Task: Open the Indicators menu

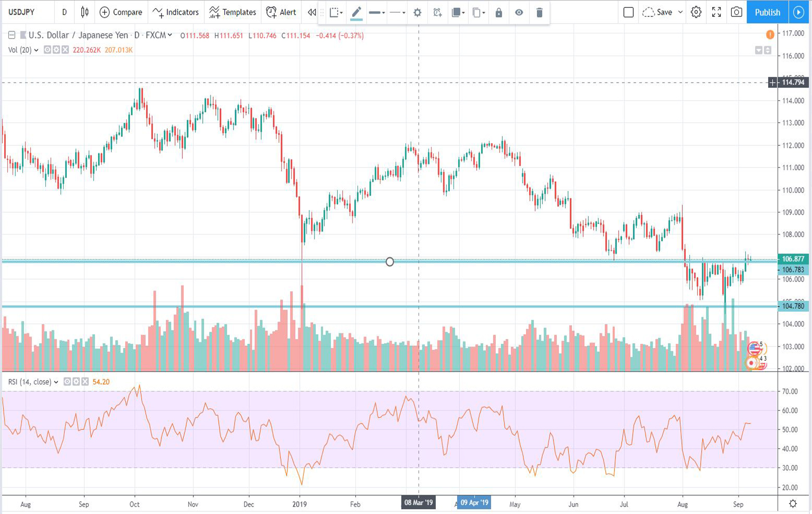Action: pyautogui.click(x=176, y=12)
